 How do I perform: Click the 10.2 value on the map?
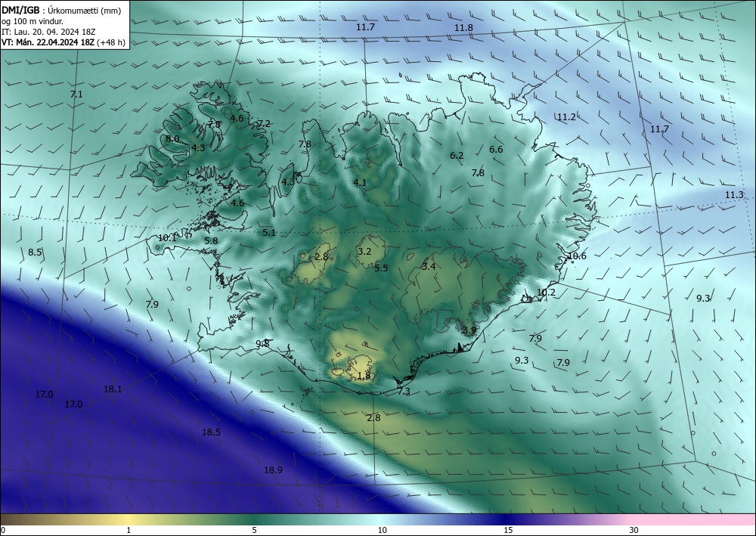pyautogui.click(x=546, y=293)
